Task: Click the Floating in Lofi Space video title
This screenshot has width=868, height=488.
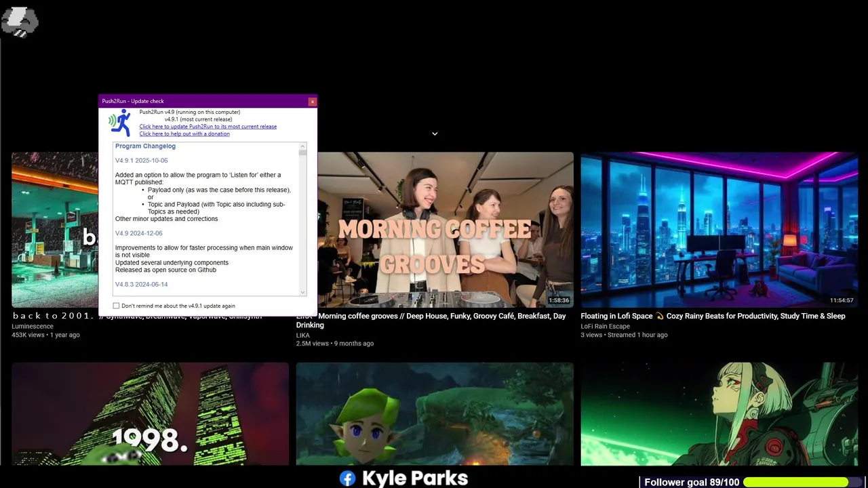Action: [713, 316]
